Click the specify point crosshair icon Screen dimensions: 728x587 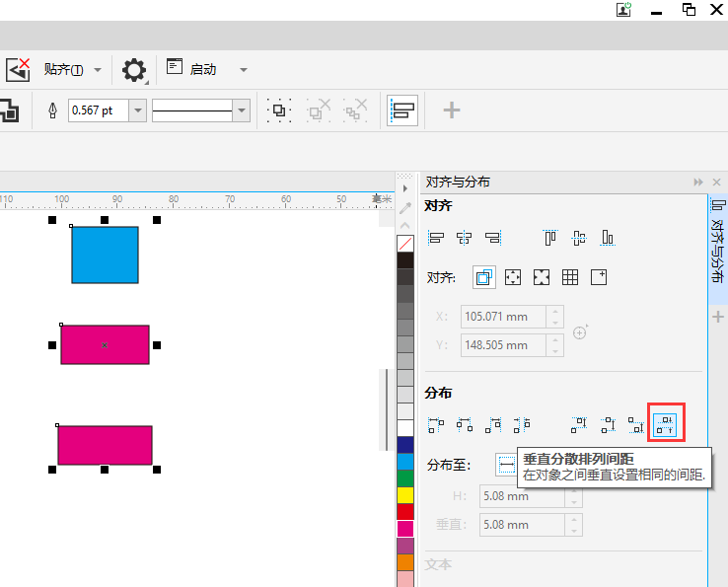[x=580, y=332]
